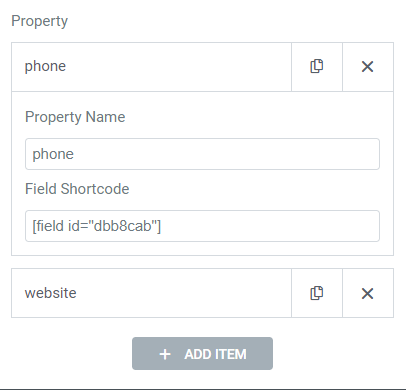
Task: Click the plus icon on Add Item
Action: point(165,354)
